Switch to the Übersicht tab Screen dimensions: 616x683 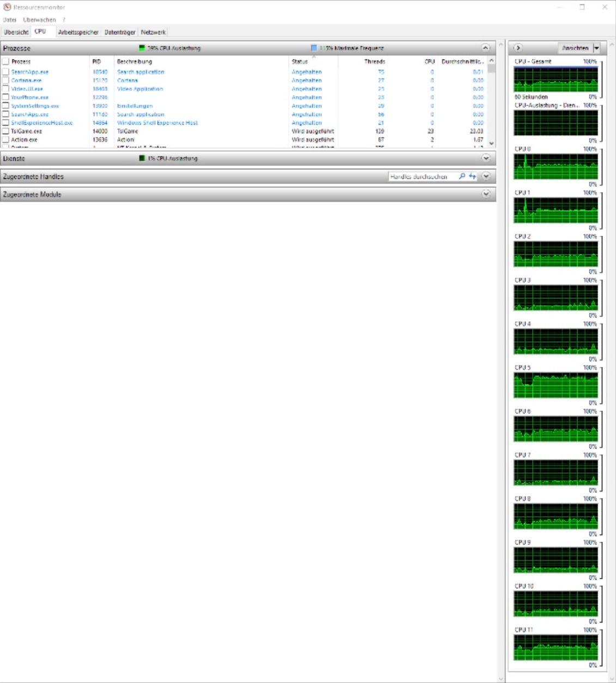coord(16,32)
